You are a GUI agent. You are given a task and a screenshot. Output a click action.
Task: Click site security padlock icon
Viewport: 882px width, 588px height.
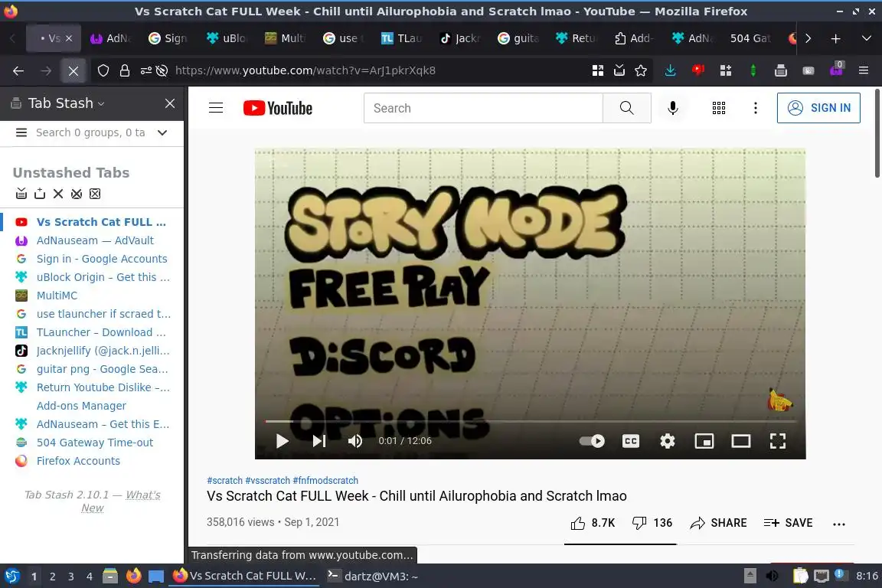tap(124, 71)
